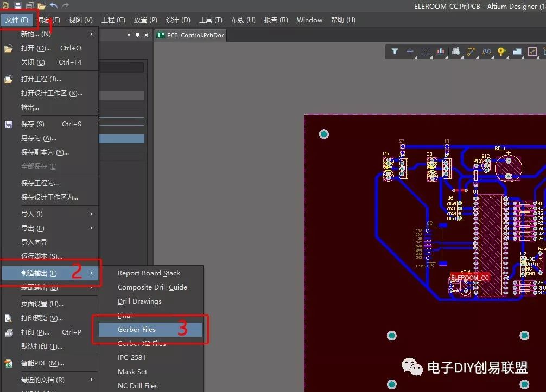
Task: Click the open folder icon in the quick access bar
Action: point(41,5)
